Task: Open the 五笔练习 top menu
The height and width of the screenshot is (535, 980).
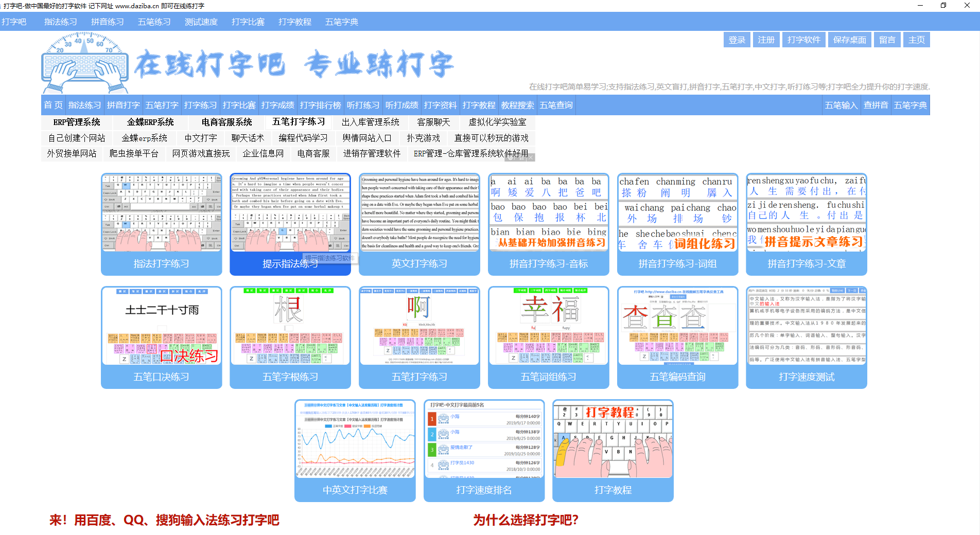Action: (154, 22)
